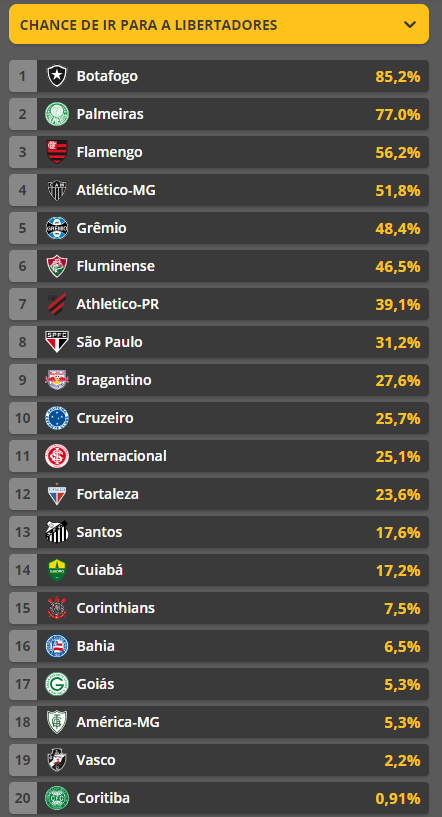Click the Botafogo club crest icon
The image size is (442, 817).
coord(57,76)
